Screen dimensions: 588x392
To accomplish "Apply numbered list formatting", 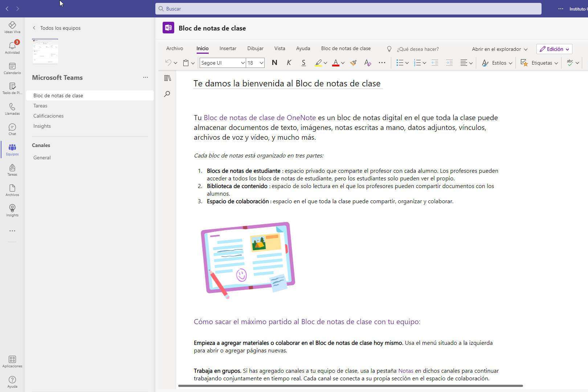I will point(417,63).
